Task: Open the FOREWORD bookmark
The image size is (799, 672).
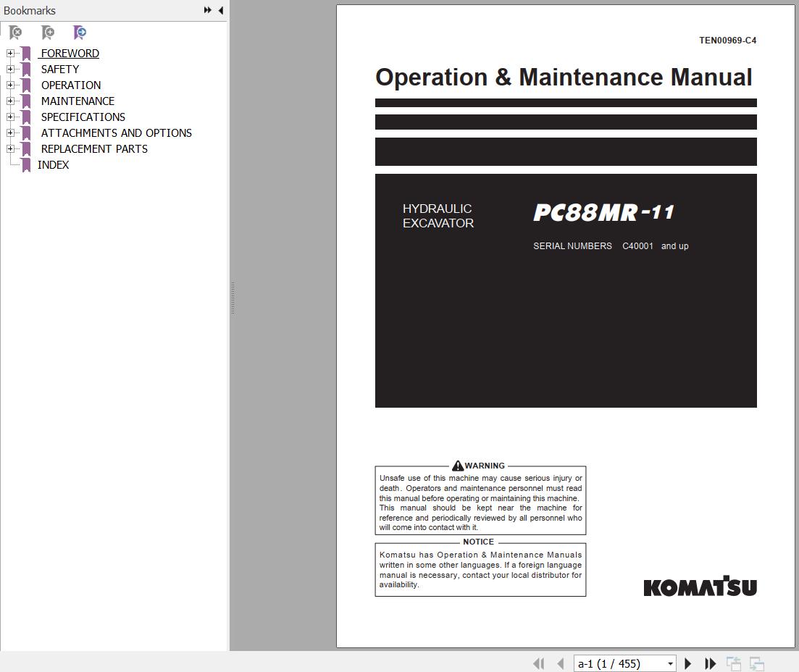Action: (x=70, y=53)
